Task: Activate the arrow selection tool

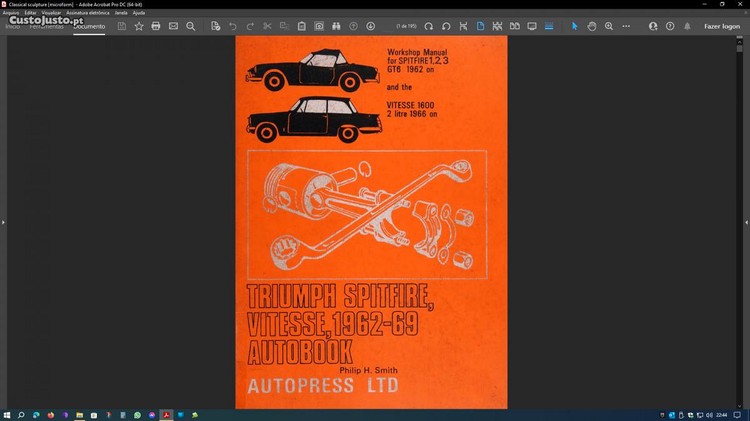Action: [x=575, y=26]
